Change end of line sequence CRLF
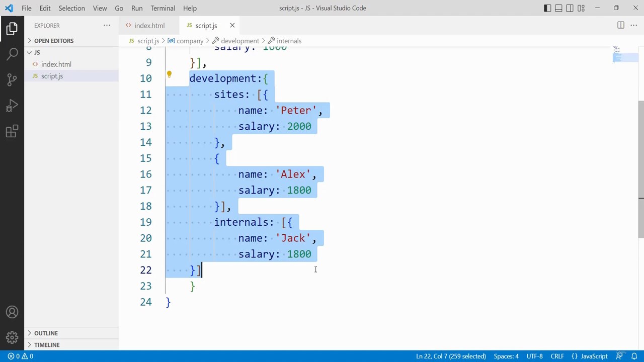Screen dimensions: 644x362 557,356
